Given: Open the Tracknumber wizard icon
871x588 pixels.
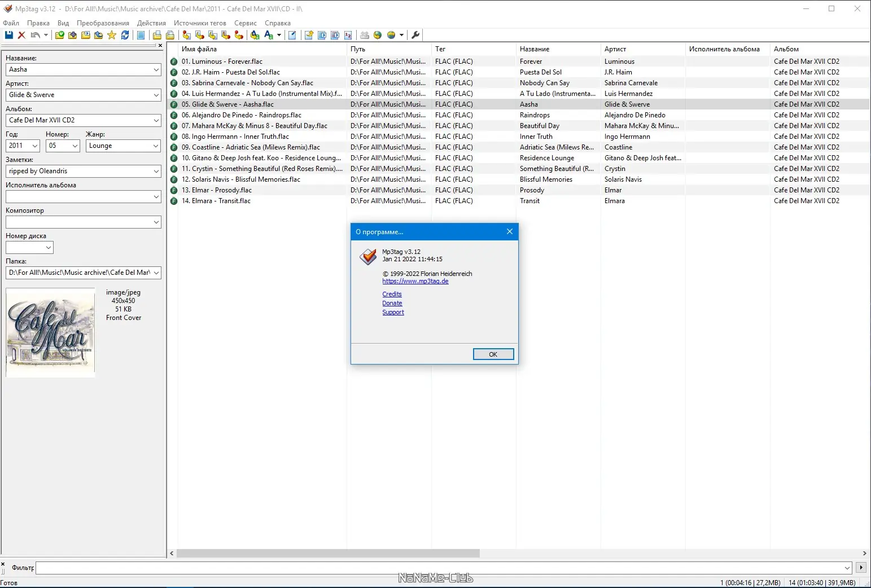Looking at the screenshot, I should click(348, 35).
